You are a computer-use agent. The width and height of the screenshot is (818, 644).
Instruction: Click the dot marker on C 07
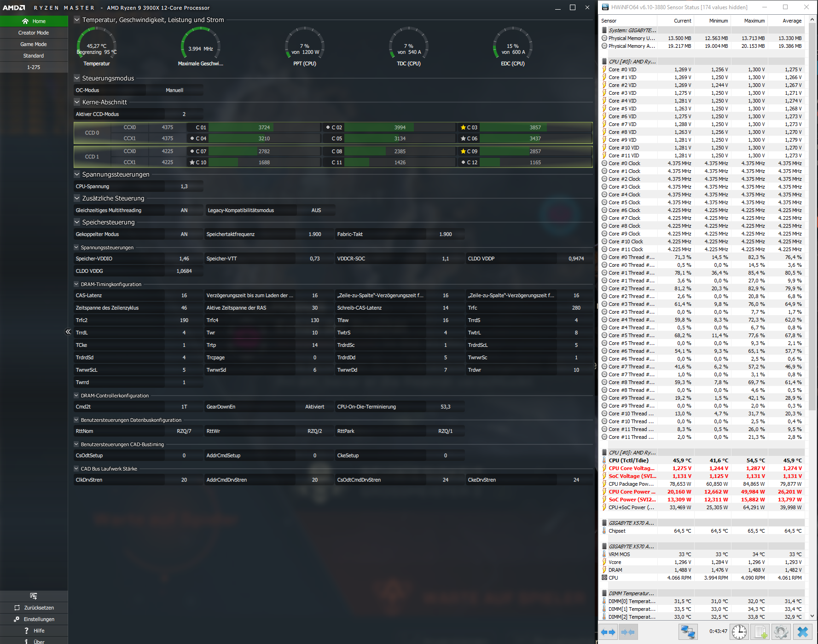192,151
